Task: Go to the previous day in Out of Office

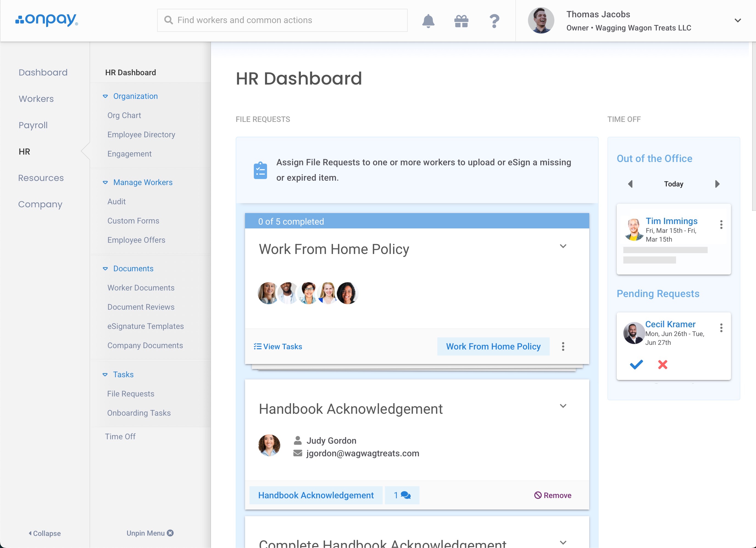Action: [630, 184]
